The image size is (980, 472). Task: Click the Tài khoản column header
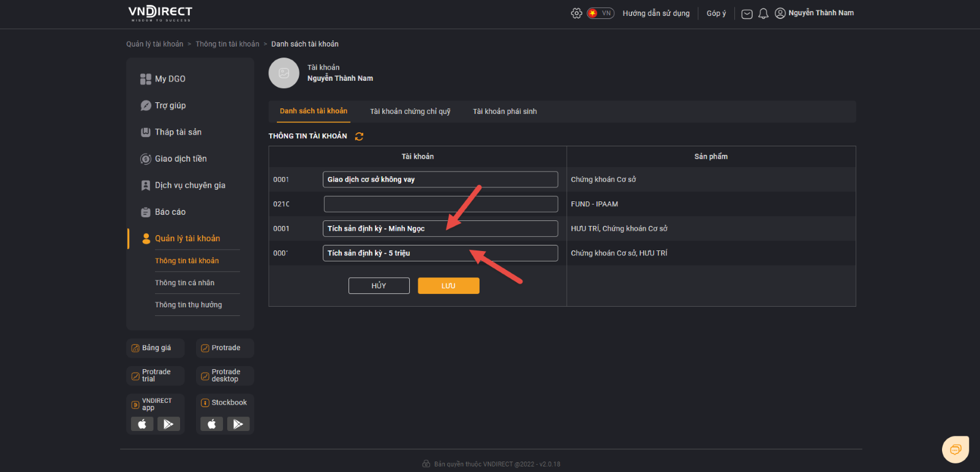click(418, 157)
